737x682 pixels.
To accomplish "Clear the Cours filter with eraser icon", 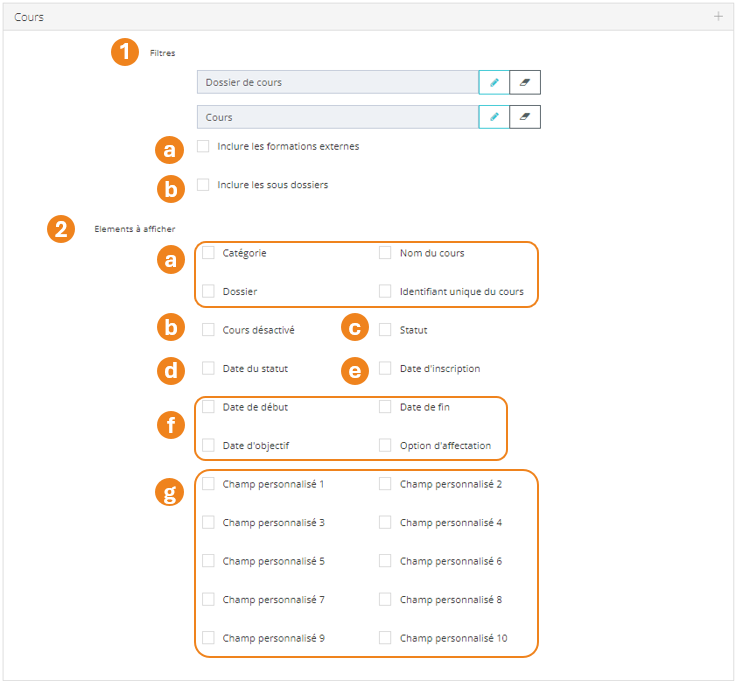I will pyautogui.click(x=525, y=117).
